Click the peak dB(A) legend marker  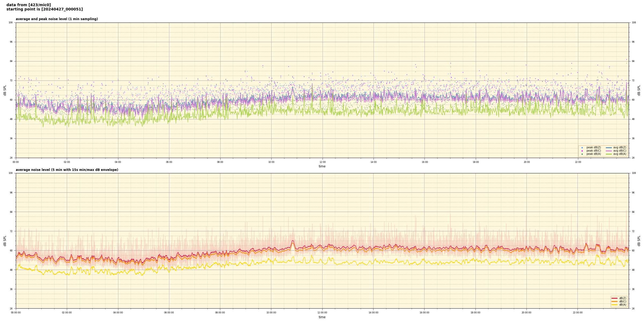click(x=582, y=154)
